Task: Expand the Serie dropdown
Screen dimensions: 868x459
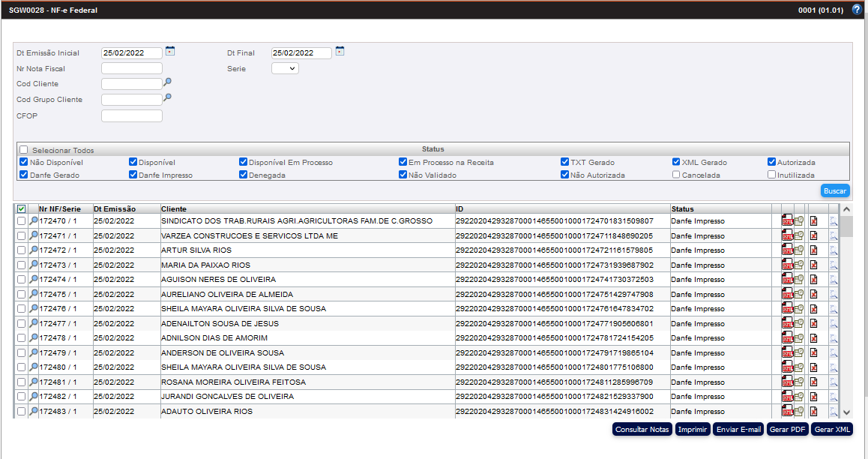Action: click(285, 68)
